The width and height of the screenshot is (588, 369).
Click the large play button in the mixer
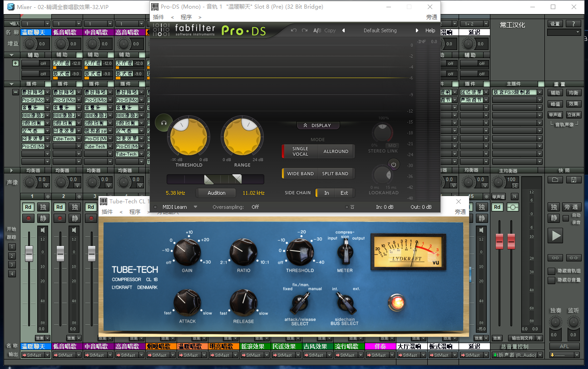pos(555,236)
